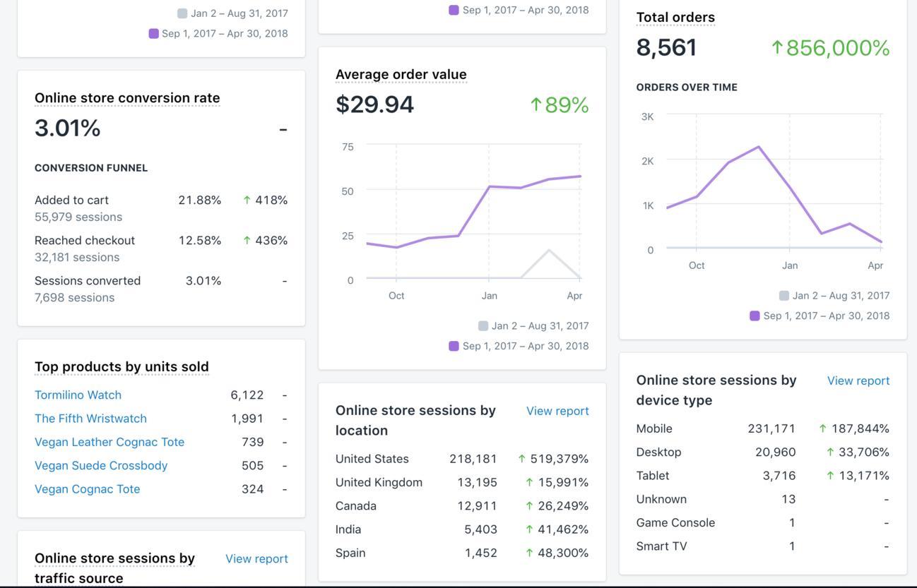Open the Vegan Suede Crossbody product
Screen dimensions: 917x588
(101, 465)
